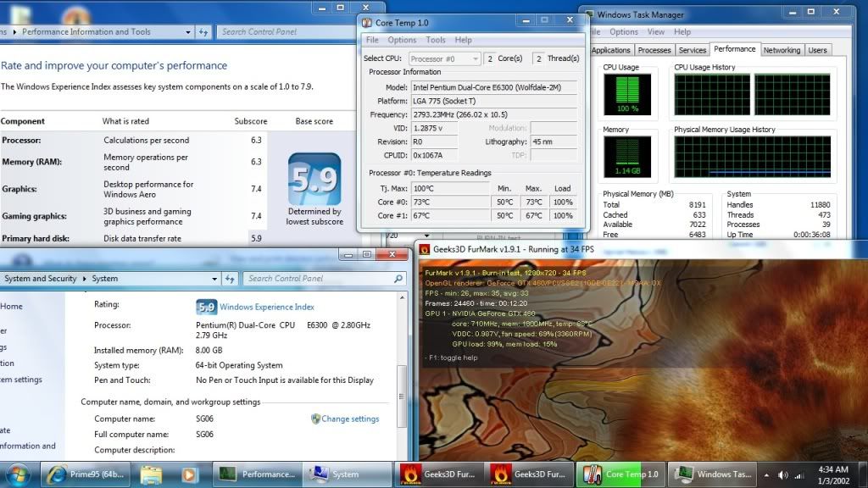Click the Physical Memory Usage History graph
Screen dimensions: 868x488
[753, 157]
